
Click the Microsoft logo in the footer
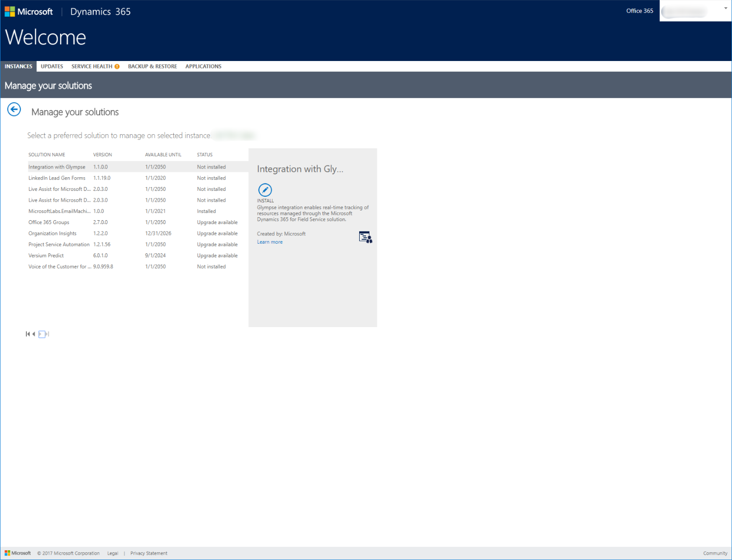[18, 553]
